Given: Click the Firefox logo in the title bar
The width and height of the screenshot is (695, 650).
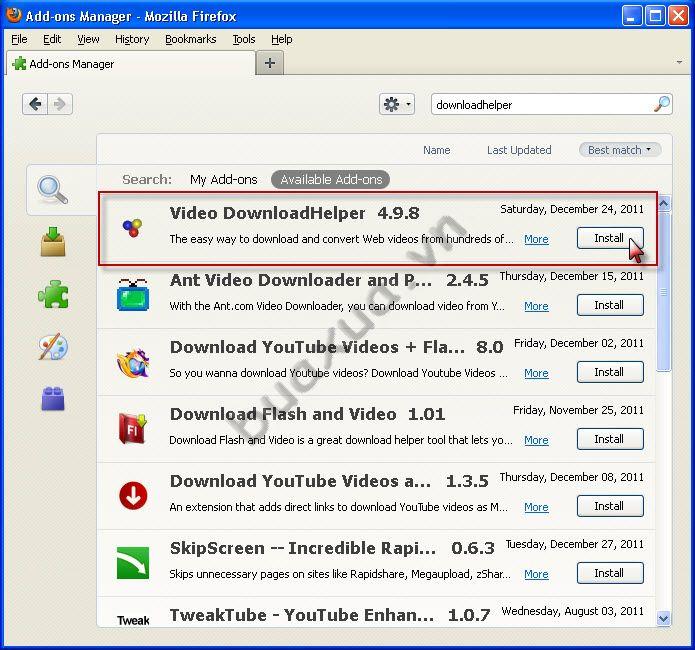Looking at the screenshot, I should click(14, 15).
